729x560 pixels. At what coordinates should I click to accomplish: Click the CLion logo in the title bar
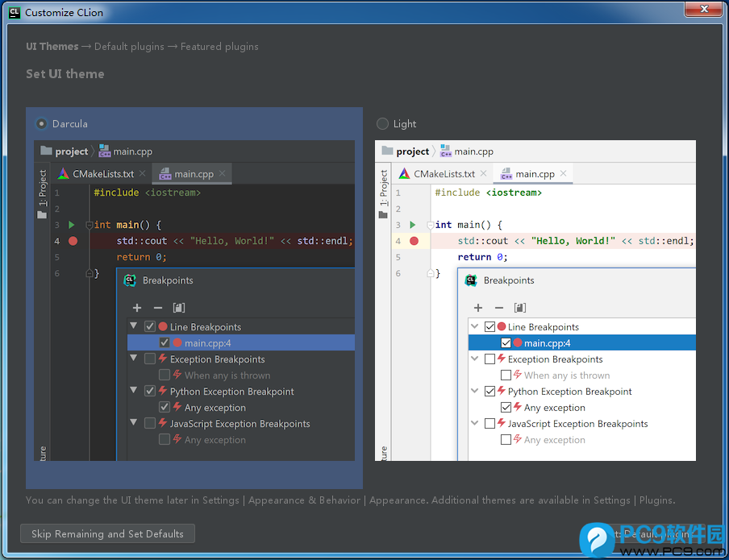tap(15, 13)
